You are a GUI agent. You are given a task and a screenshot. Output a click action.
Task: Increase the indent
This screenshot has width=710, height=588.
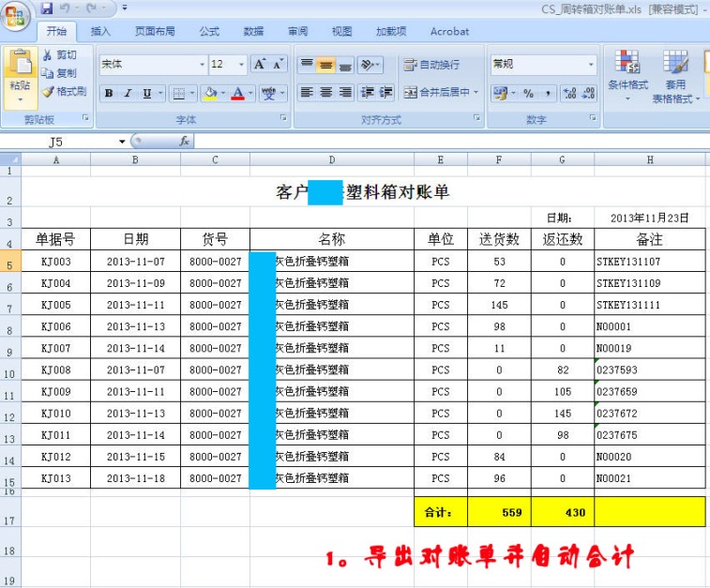pyautogui.click(x=385, y=92)
